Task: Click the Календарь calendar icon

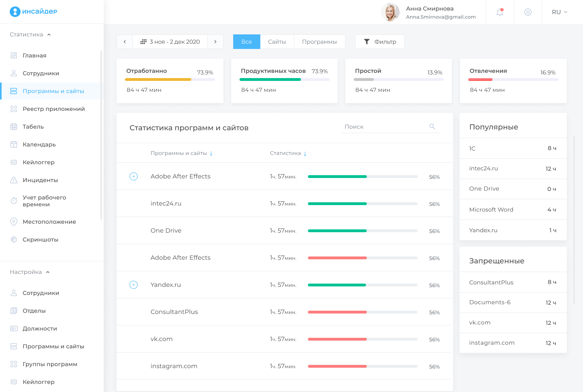Action: click(x=14, y=144)
